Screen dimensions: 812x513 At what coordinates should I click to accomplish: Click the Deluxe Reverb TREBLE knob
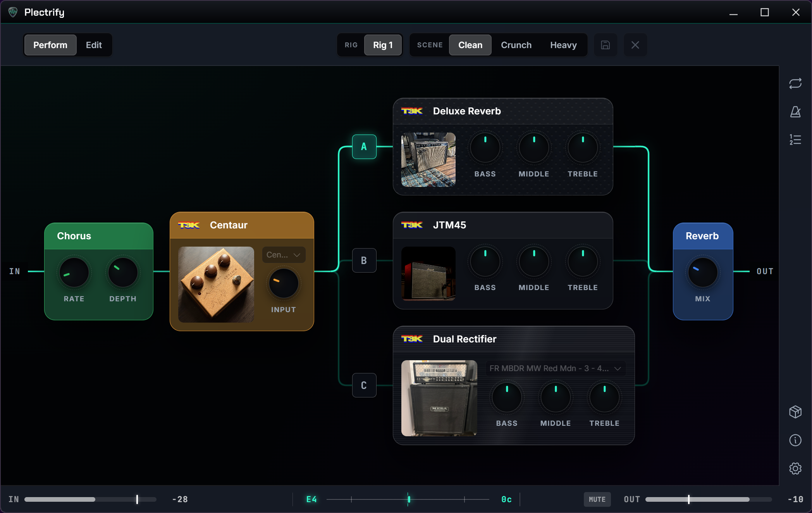point(583,148)
